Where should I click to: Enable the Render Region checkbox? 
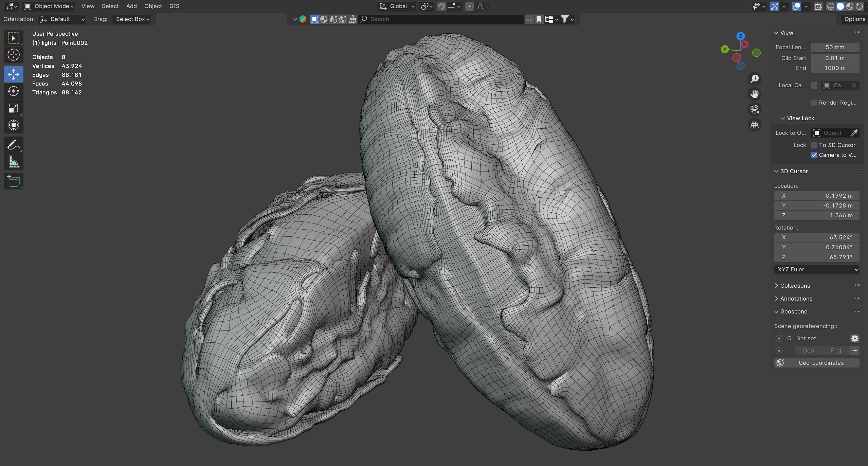(814, 103)
